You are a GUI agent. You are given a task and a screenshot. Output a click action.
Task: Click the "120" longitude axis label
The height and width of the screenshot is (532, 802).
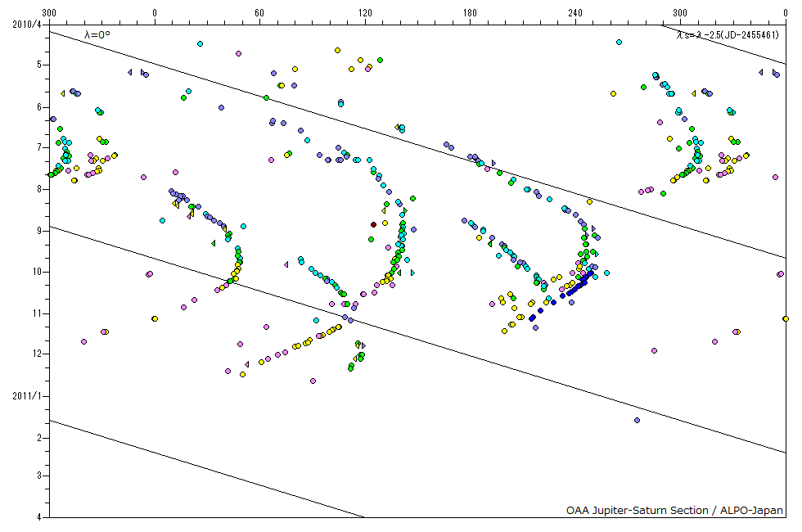tap(365, 13)
